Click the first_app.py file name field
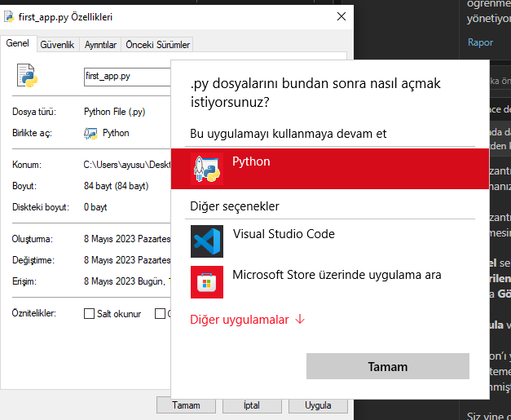This screenshot has height=420, width=511. 127,77
